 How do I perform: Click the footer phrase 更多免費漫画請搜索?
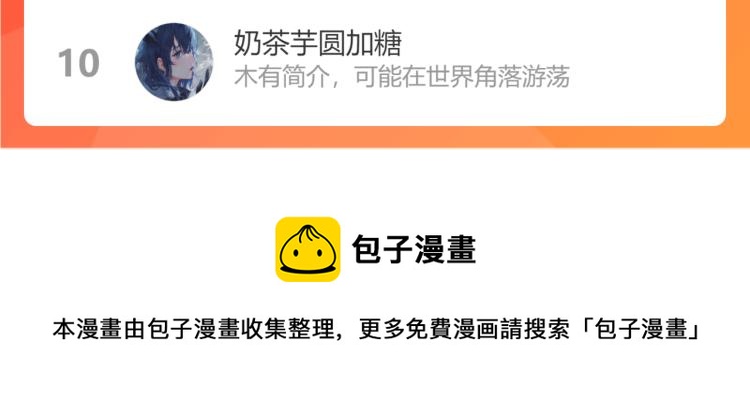click(464, 329)
